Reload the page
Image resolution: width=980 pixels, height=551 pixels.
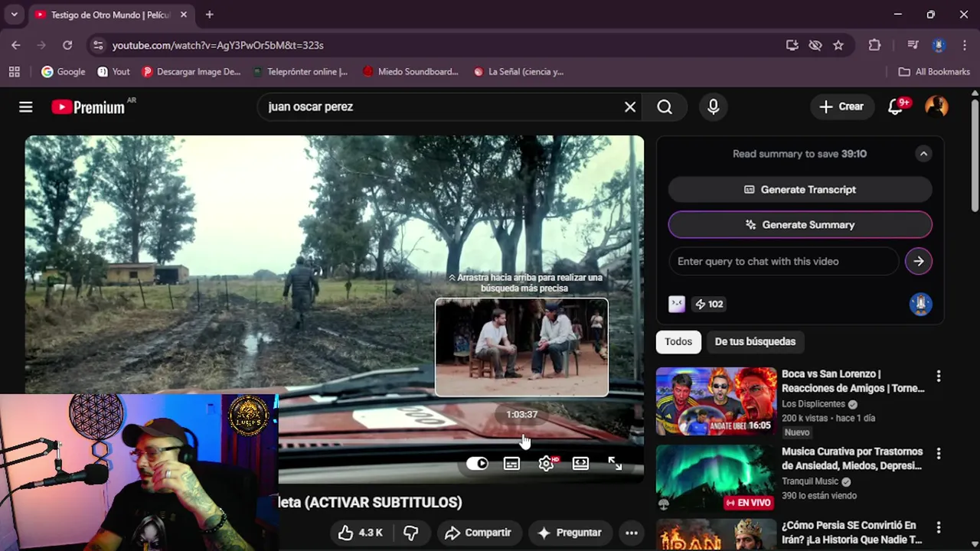[x=67, y=45]
